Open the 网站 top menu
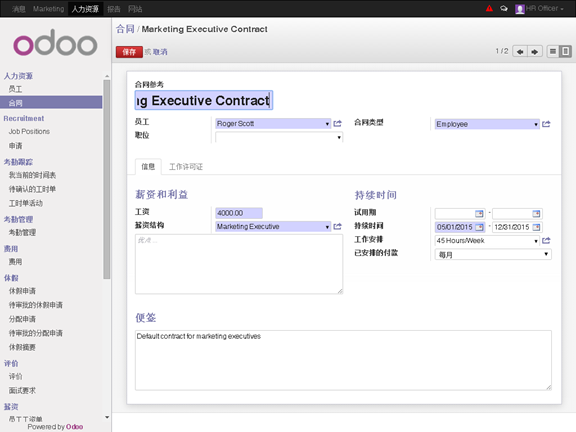The width and height of the screenshot is (576, 432). tap(135, 9)
